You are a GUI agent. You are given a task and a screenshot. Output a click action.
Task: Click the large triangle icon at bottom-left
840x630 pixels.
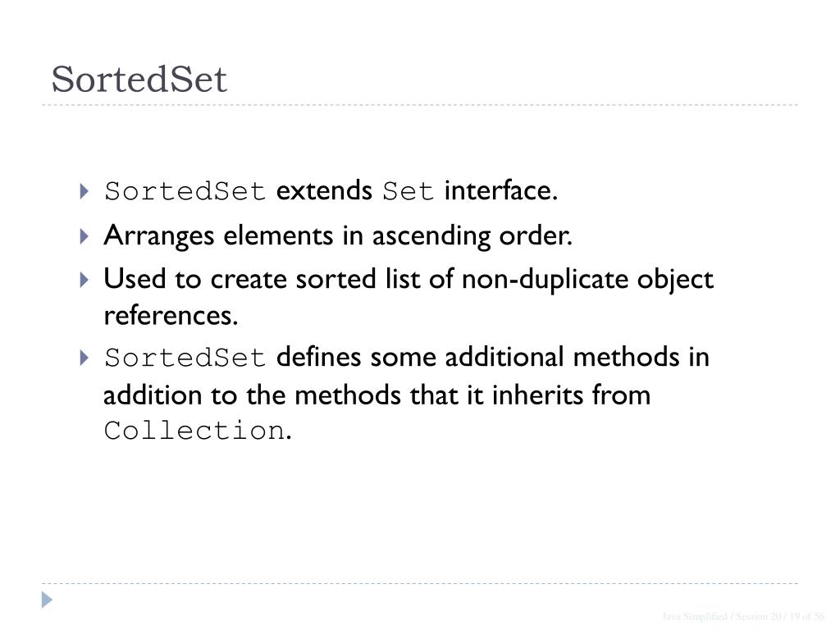point(47,600)
